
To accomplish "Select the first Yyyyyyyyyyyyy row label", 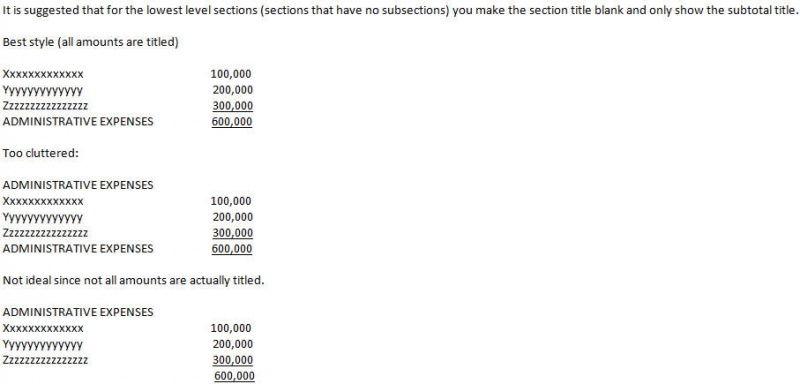I will pyautogui.click(x=43, y=91).
